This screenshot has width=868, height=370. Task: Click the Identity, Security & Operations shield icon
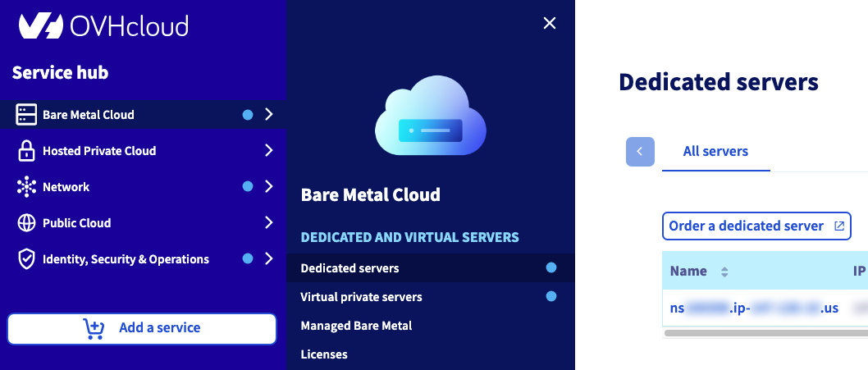pos(26,259)
